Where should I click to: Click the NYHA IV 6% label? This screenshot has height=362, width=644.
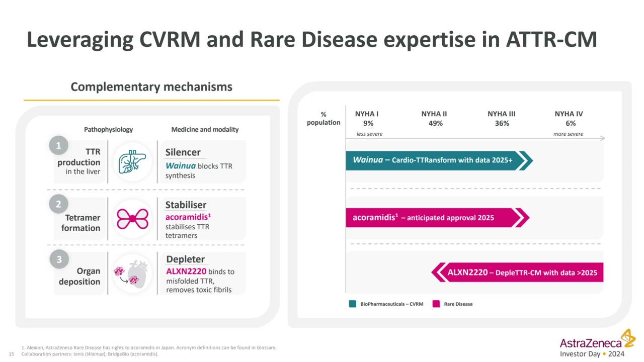[x=569, y=119]
